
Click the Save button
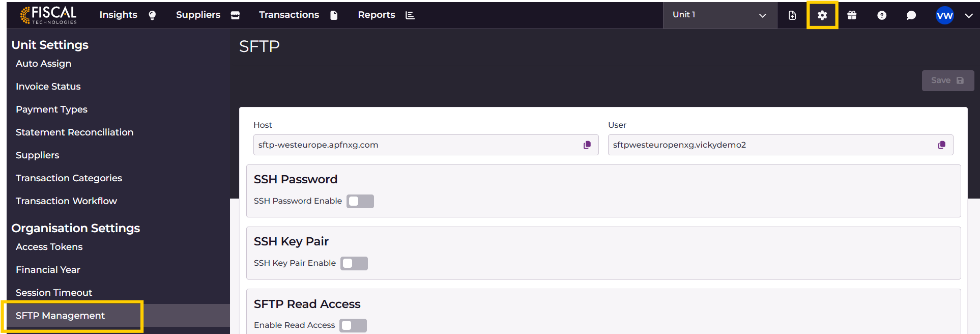pyautogui.click(x=947, y=80)
